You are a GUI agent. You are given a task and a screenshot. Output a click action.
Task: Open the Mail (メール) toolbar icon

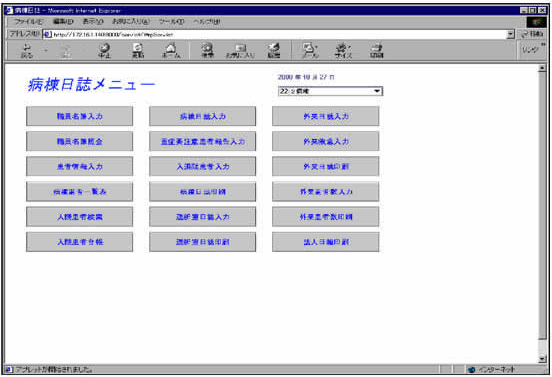pyautogui.click(x=310, y=51)
